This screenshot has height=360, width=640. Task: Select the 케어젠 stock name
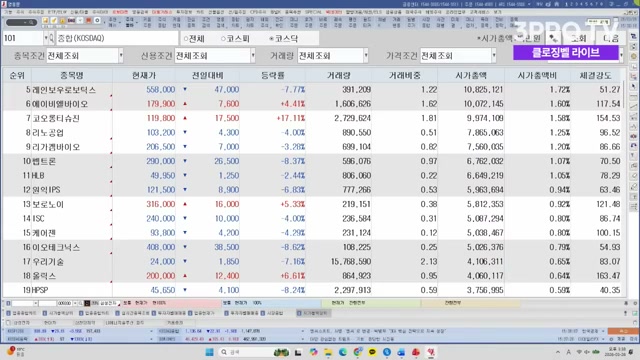44,233
